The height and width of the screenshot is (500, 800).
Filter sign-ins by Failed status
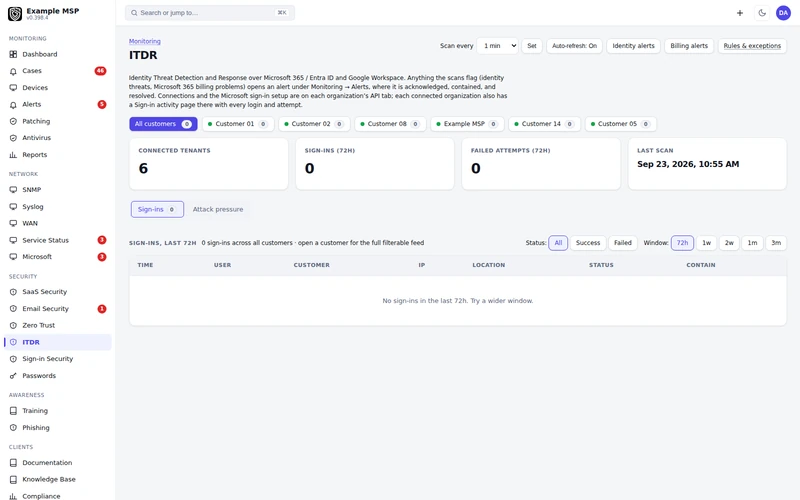tap(622, 243)
